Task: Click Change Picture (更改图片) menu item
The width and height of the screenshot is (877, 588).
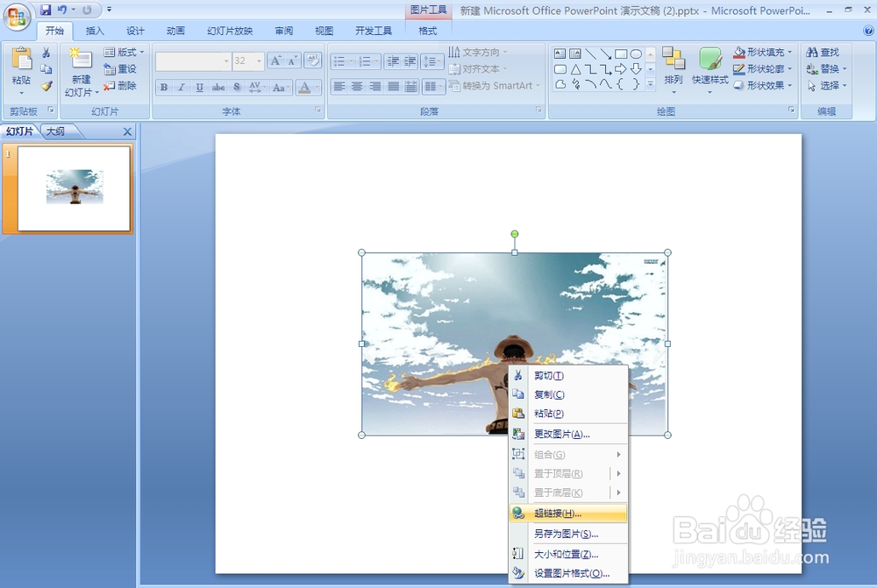Action: (567, 434)
